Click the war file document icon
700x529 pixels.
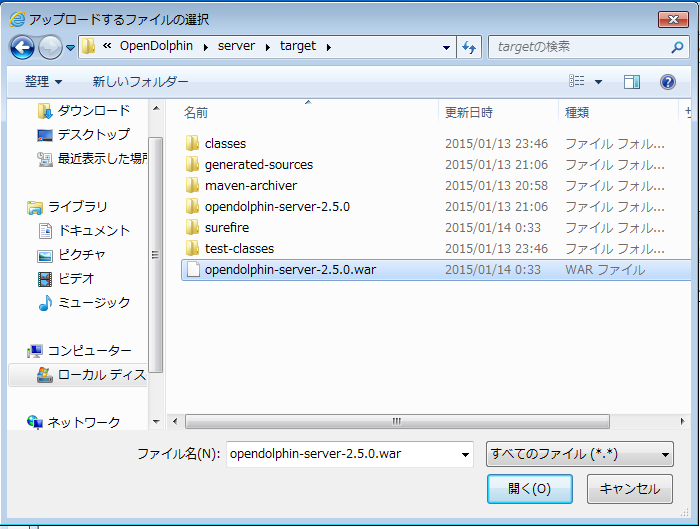193,270
